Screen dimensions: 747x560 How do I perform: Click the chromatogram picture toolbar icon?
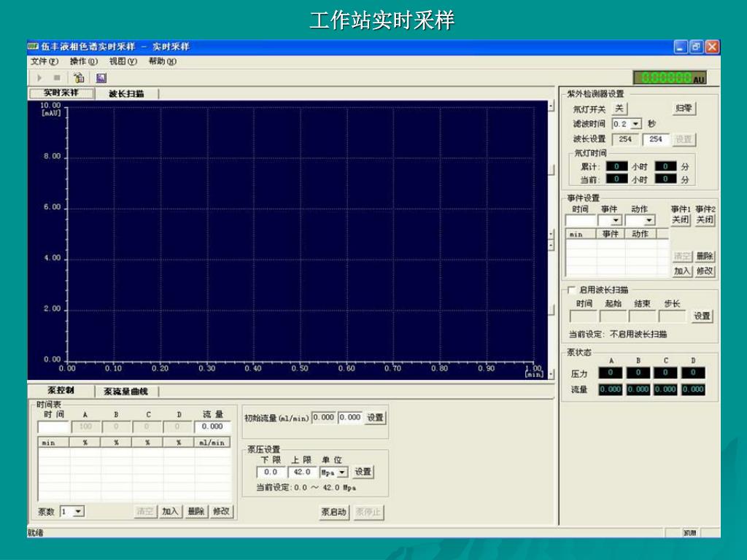(101, 77)
